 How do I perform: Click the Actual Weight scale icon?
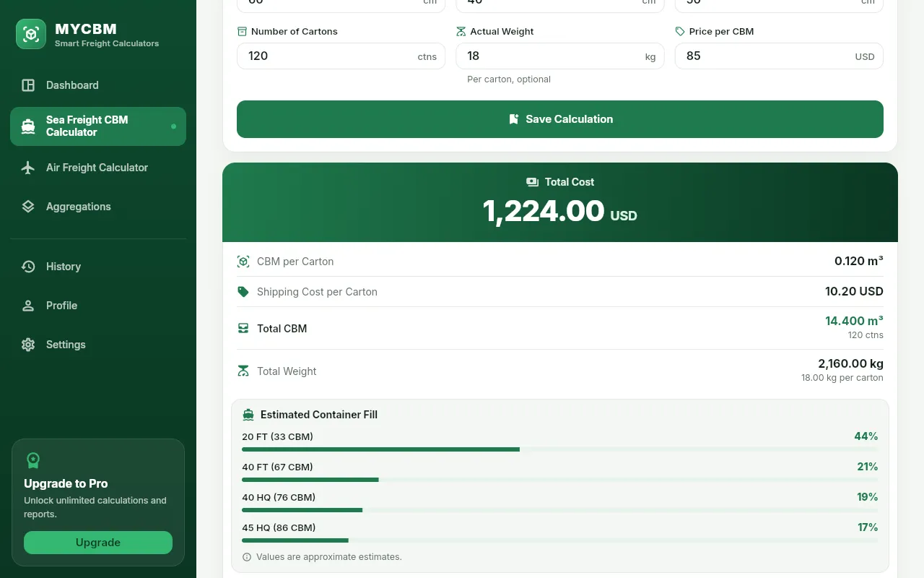point(461,32)
